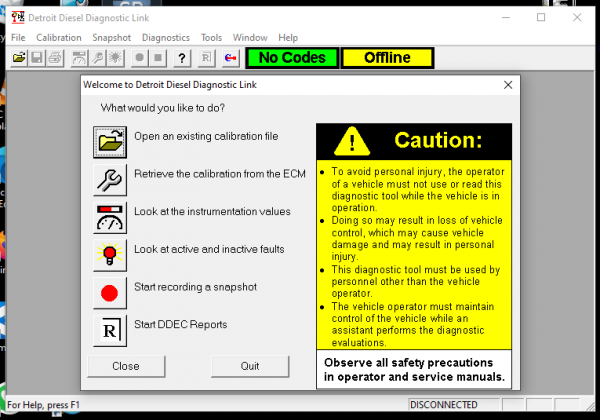Click the green No Codes indicator
Screen dimensions: 600x420
(292, 58)
